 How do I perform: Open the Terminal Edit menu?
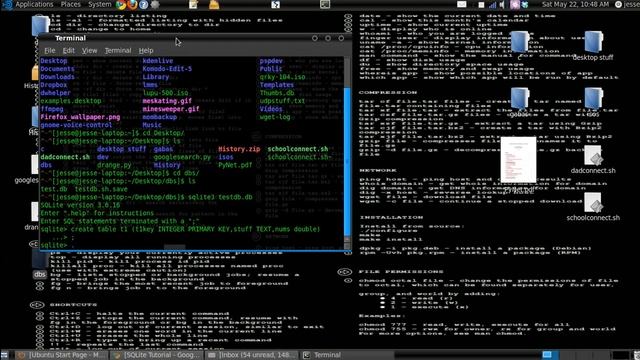point(68,51)
